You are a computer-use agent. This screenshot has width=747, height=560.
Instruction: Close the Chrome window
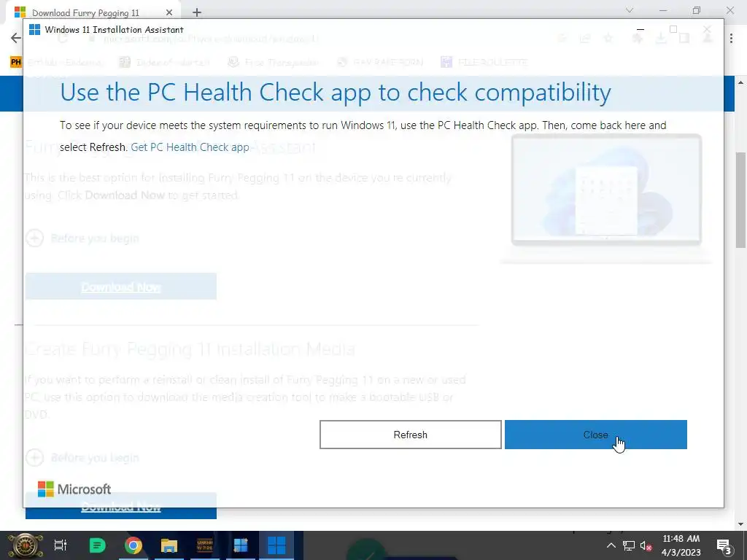click(729, 10)
